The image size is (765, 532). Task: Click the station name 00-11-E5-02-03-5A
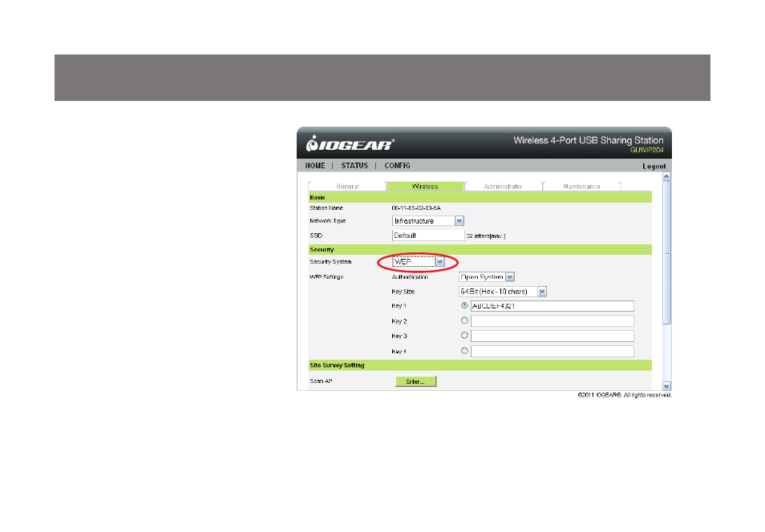pyautogui.click(x=416, y=208)
